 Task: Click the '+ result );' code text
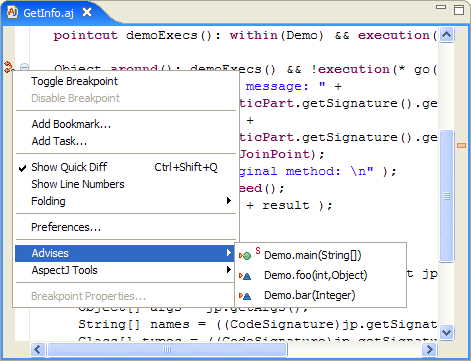point(289,205)
